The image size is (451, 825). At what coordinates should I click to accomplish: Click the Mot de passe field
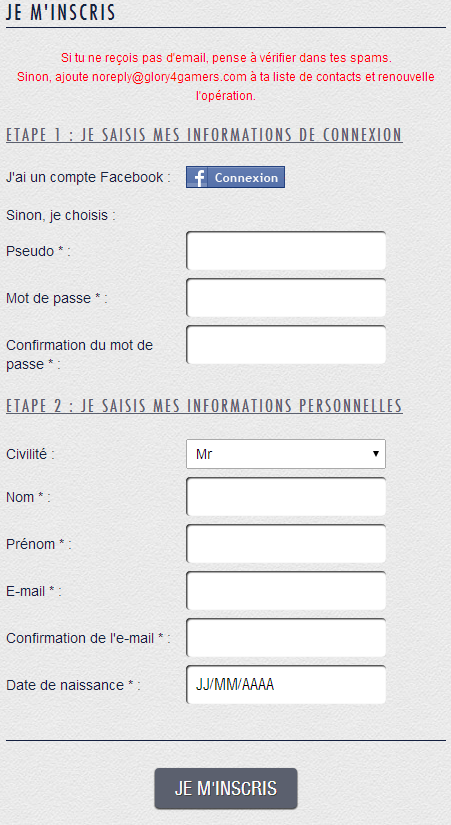click(286, 298)
